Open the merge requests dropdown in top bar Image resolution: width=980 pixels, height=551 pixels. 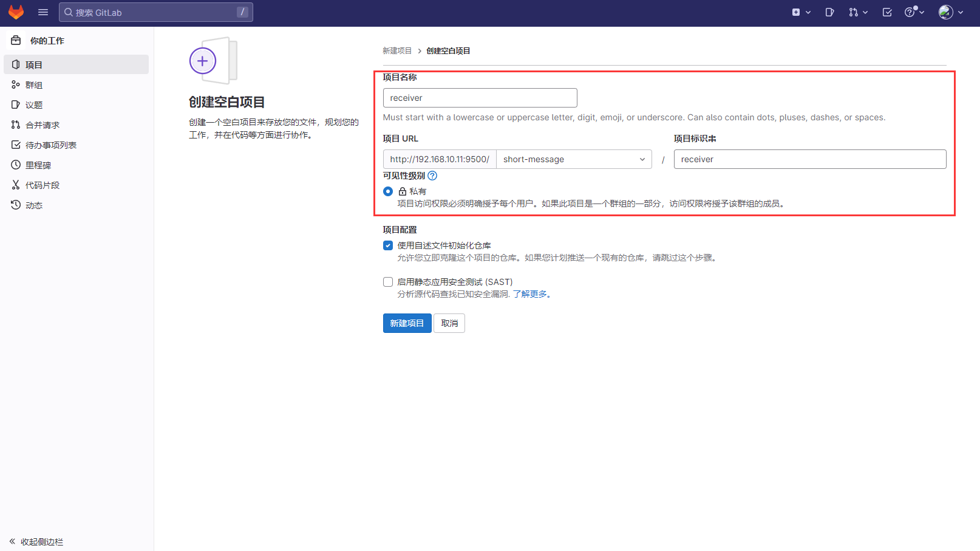[858, 12]
